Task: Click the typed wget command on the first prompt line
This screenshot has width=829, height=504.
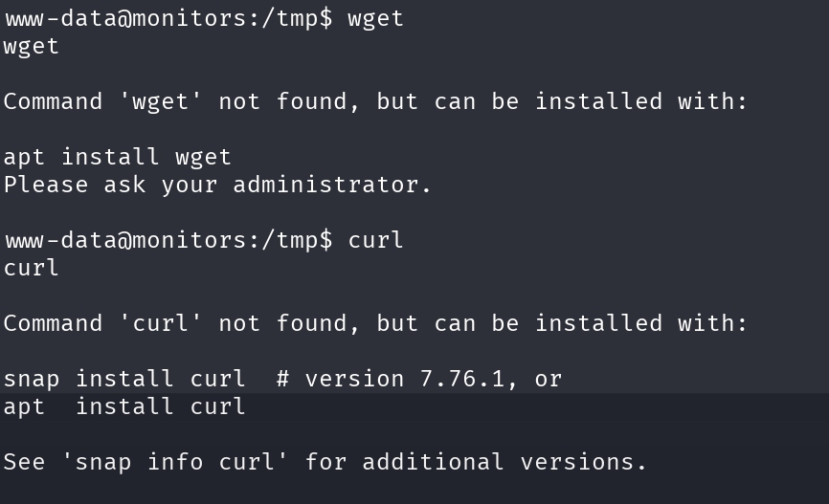Action: (x=375, y=18)
